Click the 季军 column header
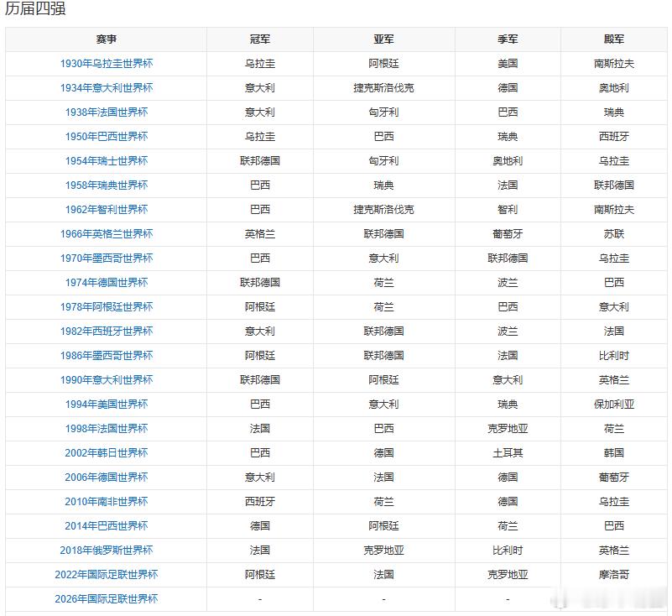The image size is (672, 616). click(x=508, y=39)
